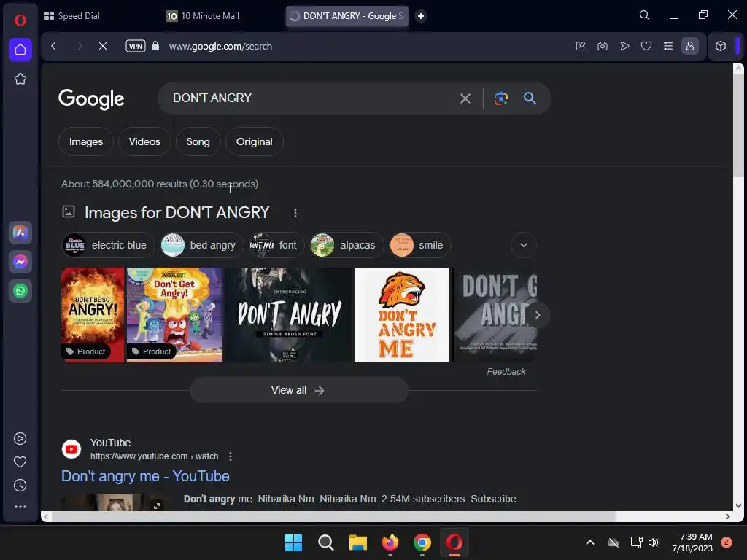Add page to bookmarks heart
Screen dimensions: 747x560
pyautogui.click(x=646, y=46)
